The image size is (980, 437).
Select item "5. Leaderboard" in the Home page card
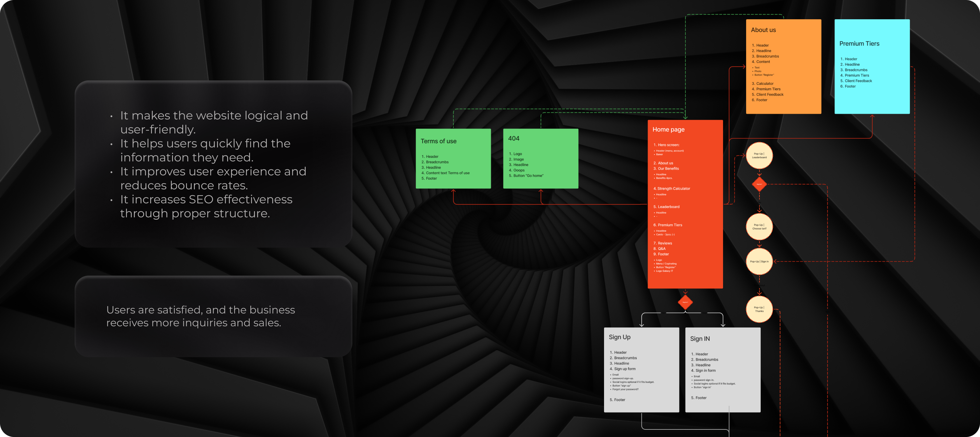(x=666, y=207)
